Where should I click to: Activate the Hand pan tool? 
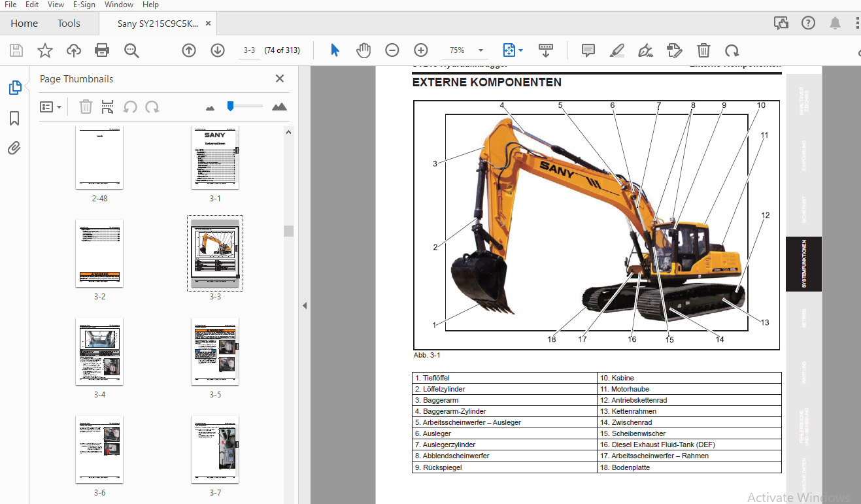(363, 50)
